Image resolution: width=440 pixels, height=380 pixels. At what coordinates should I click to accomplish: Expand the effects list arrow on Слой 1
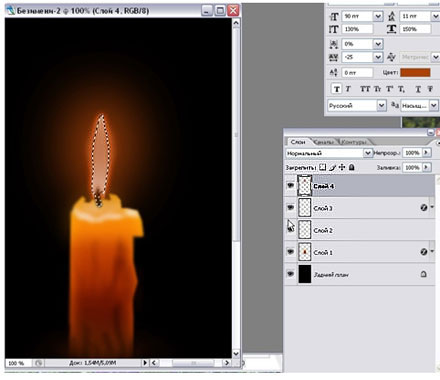pyautogui.click(x=432, y=251)
